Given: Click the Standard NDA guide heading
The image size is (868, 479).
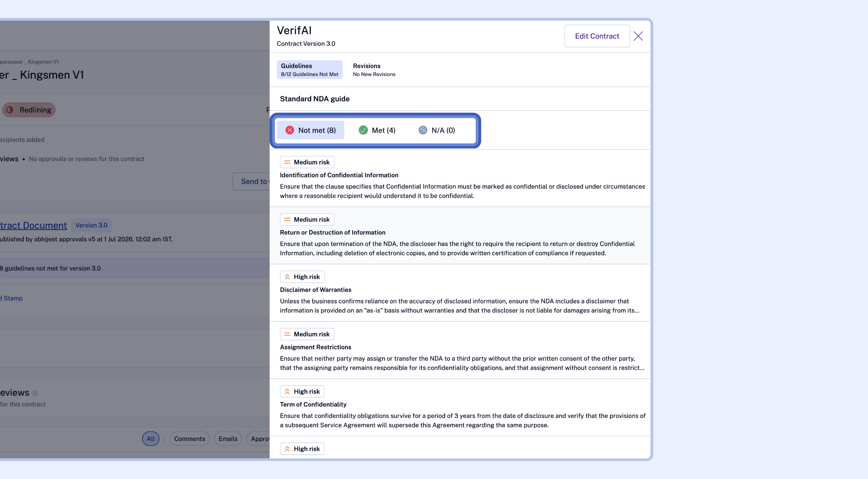Looking at the screenshot, I should tap(315, 99).
